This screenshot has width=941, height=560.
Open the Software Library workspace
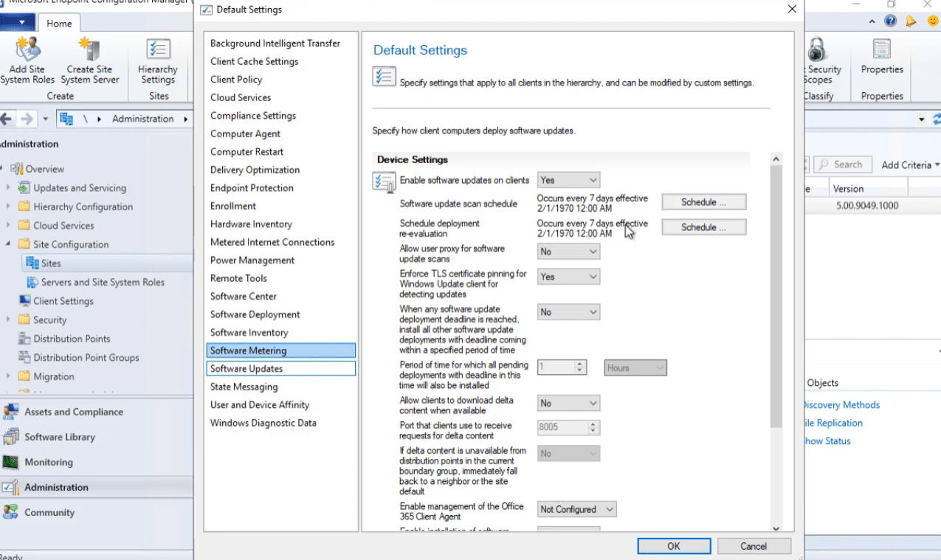point(59,437)
